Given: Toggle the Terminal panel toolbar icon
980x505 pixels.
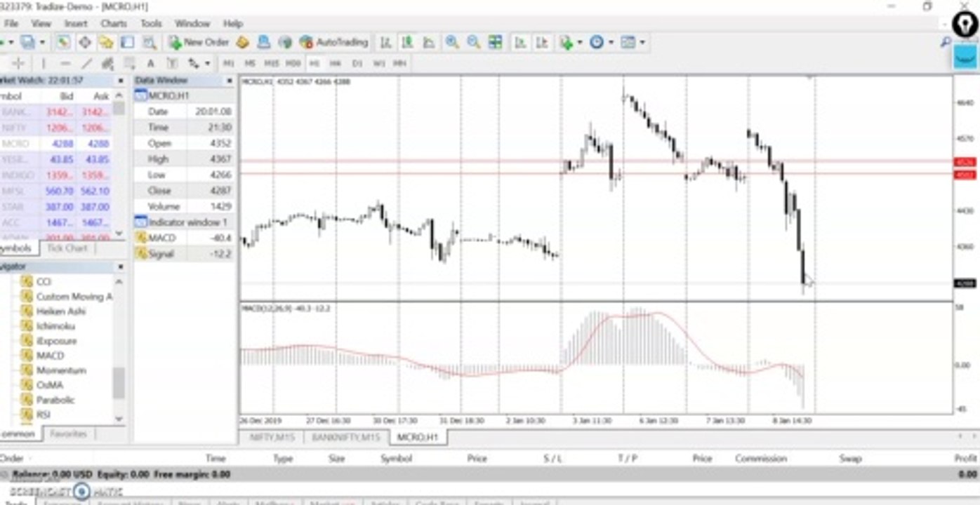Looking at the screenshot, I should click(x=126, y=42).
